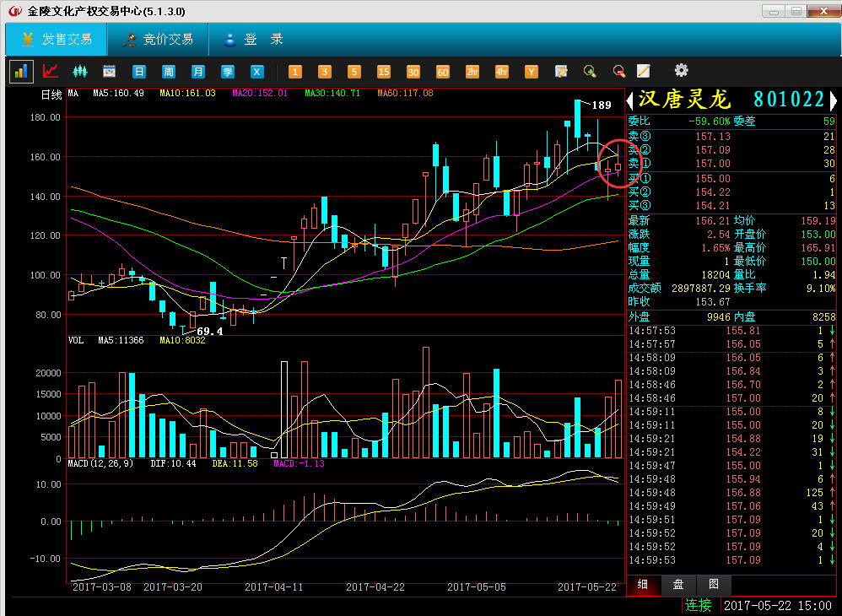
Task: Click the MA30:140.71 indicator label
Action: [332, 94]
